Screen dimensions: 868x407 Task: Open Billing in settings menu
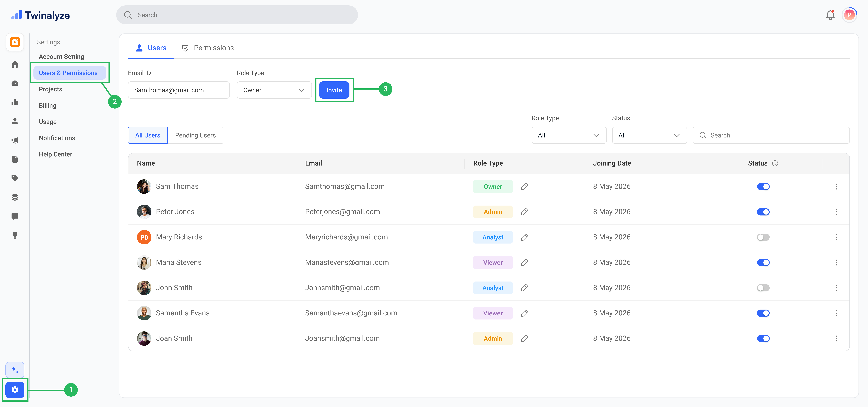click(47, 105)
